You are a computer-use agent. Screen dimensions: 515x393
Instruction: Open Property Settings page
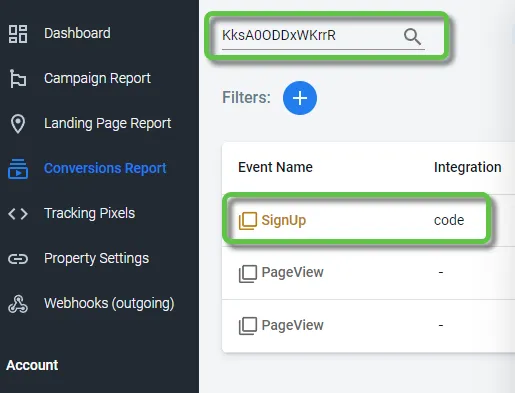tap(96, 259)
